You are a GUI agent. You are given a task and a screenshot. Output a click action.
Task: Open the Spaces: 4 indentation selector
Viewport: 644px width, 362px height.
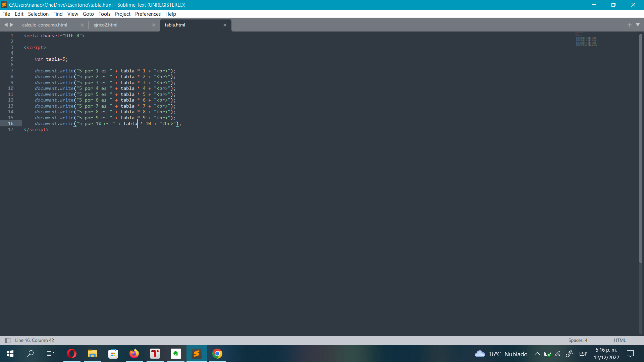578,340
